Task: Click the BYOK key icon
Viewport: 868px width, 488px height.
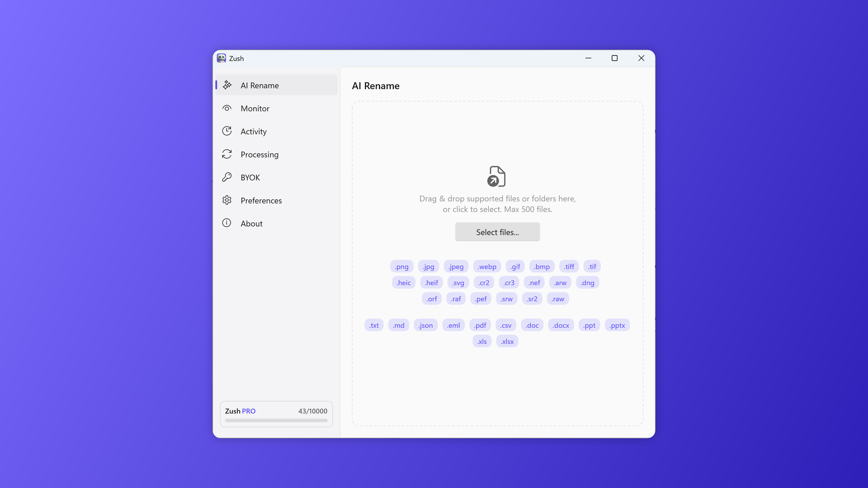Action: [227, 177]
